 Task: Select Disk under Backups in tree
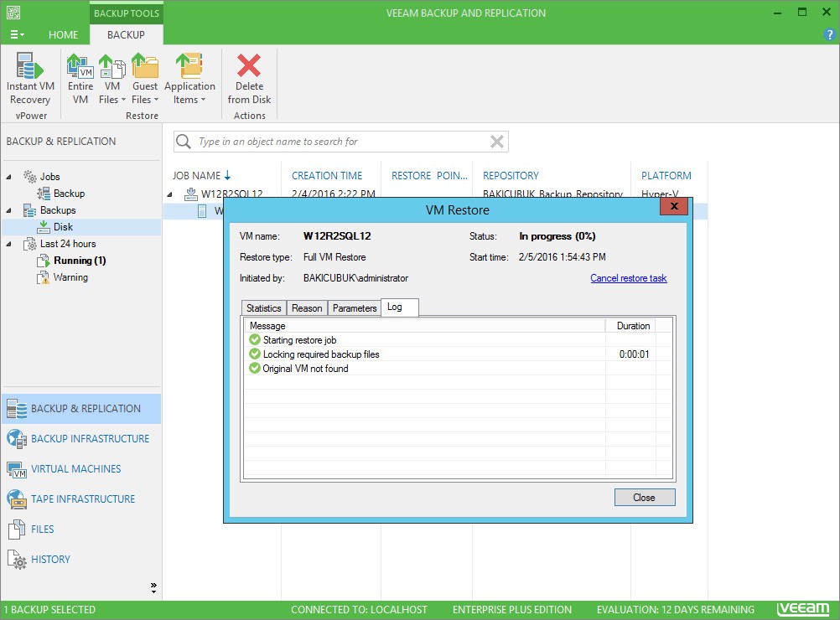63,227
